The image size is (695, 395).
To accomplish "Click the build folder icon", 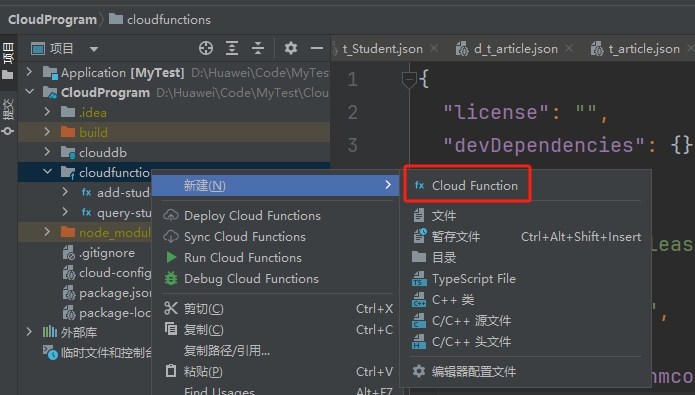I will [68, 132].
